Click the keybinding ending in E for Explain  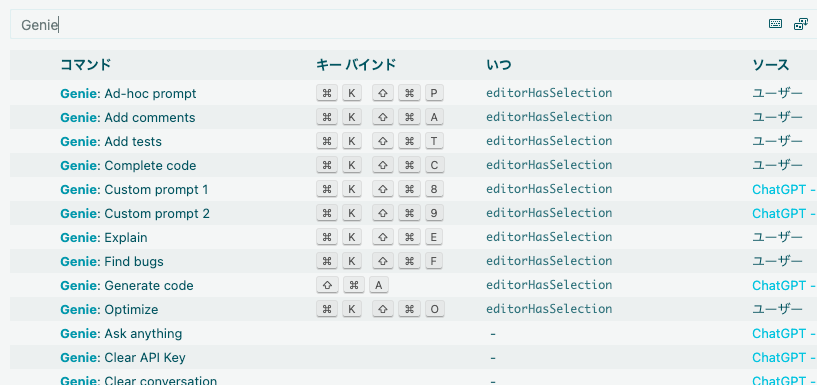(380, 237)
